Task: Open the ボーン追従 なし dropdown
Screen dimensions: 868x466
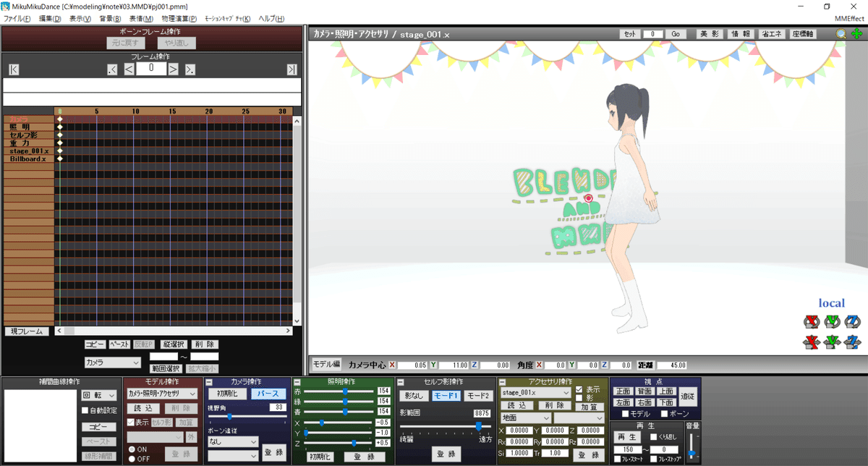Action: point(232,440)
